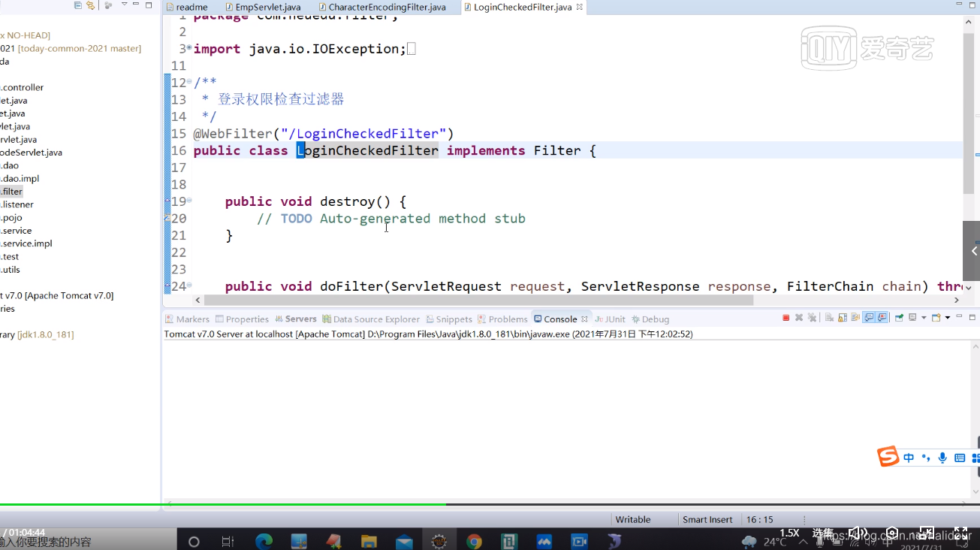Clear the Console output
Screen dimensions: 980x550
[x=829, y=318]
